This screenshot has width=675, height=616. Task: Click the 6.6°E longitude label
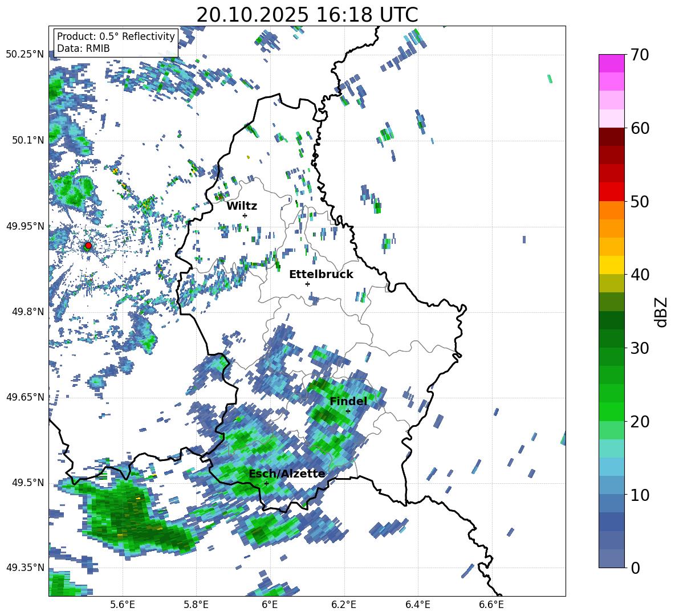point(491,605)
